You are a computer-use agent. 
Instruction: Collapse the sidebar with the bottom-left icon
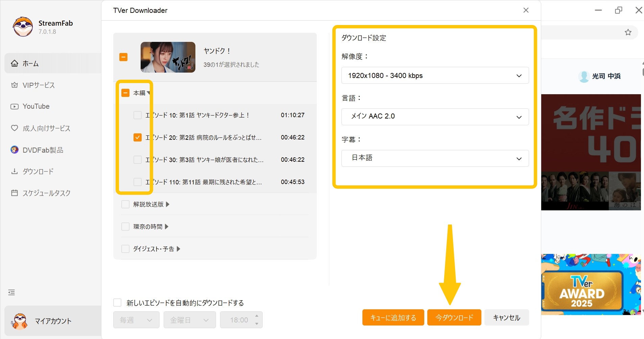click(11, 292)
